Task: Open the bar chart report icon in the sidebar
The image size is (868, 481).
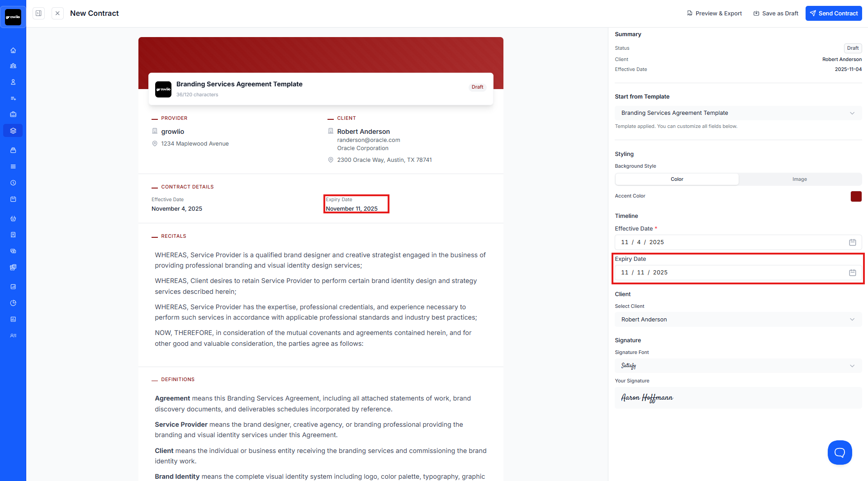Action: click(x=13, y=287)
